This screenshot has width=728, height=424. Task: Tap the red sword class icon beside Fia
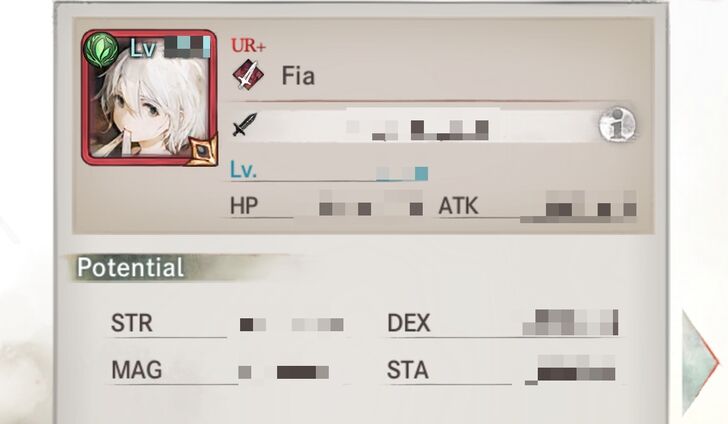tap(248, 75)
